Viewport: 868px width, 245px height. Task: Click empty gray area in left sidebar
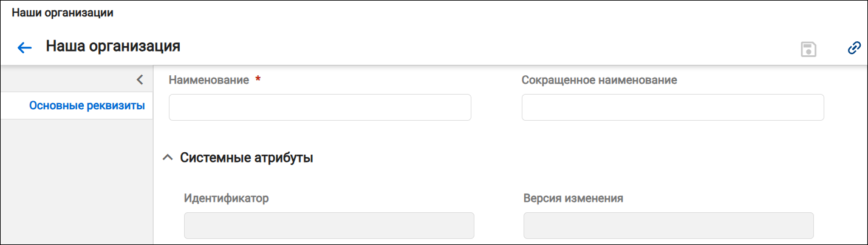[x=77, y=182]
